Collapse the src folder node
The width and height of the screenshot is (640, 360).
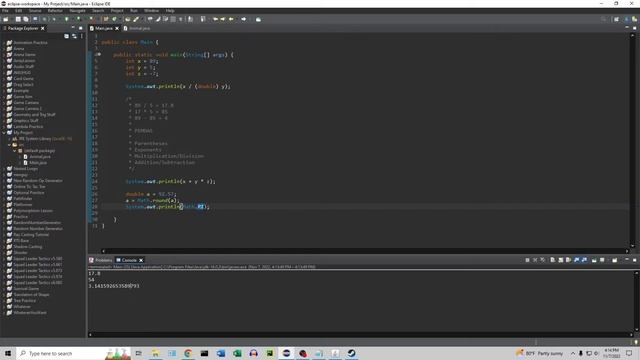tap(9, 144)
